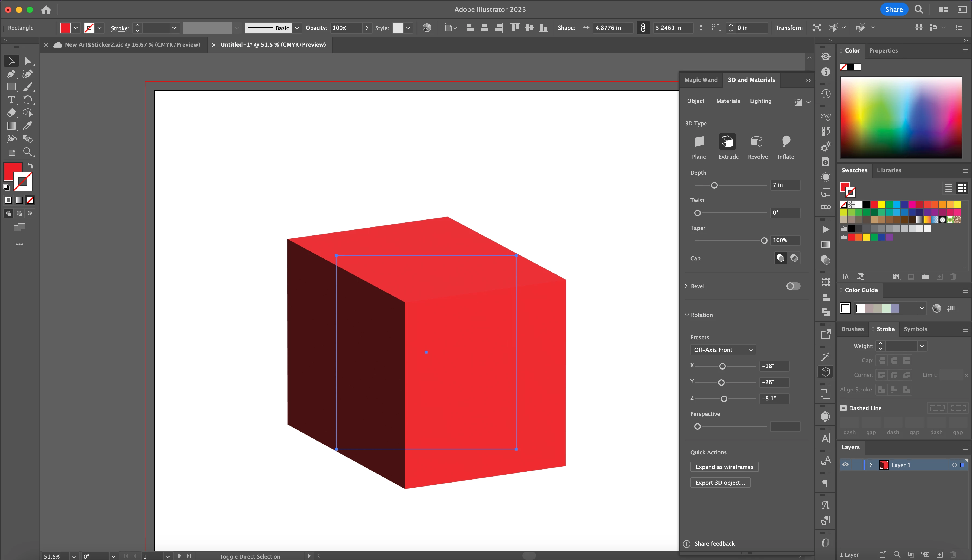Choose the Eyedropper tool
Screen dimensions: 972x560
click(27, 126)
